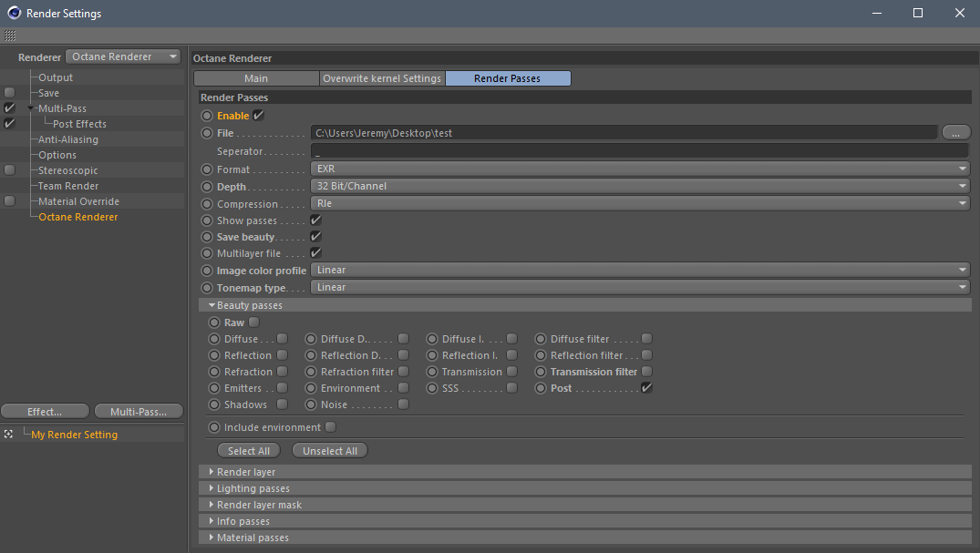The image size is (980, 553).
Task: Toggle the Enable render passes checkbox
Action: 258,115
